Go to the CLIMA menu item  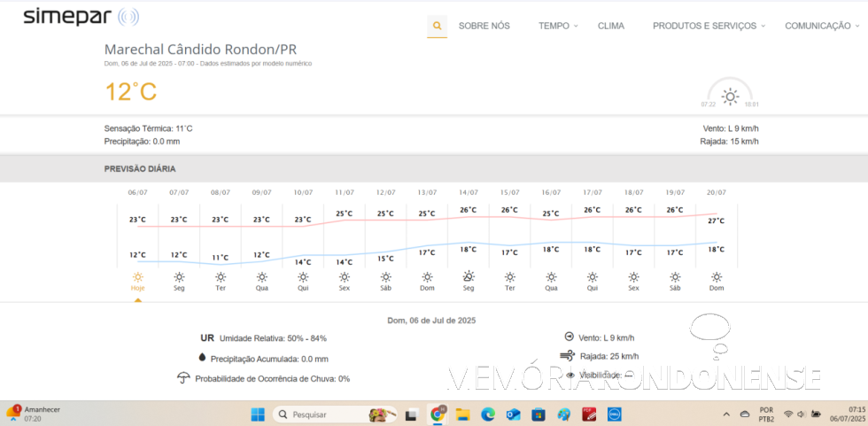(x=611, y=26)
